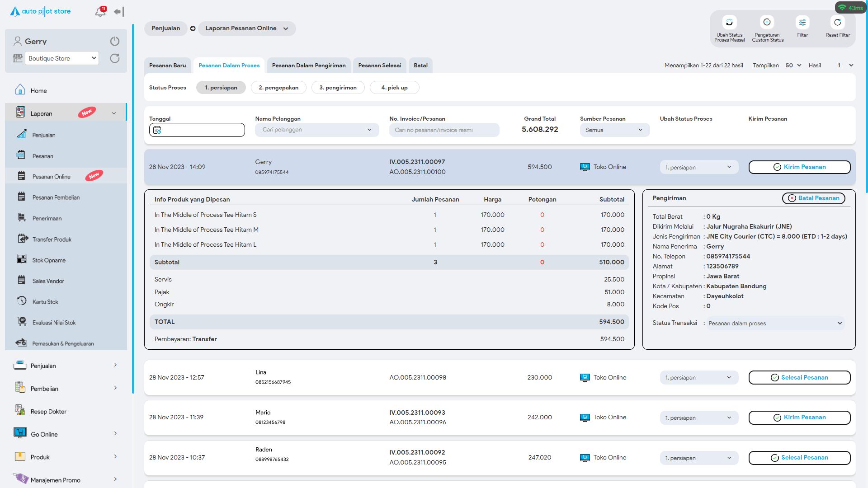Open the Sumber Pesanan Semua dropdown
The width and height of the screenshot is (868, 488).
614,130
